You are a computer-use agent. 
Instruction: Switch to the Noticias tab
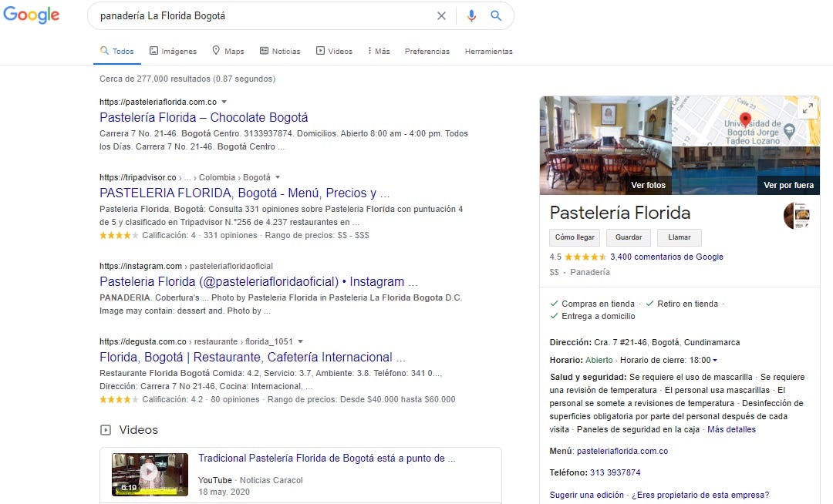click(280, 52)
